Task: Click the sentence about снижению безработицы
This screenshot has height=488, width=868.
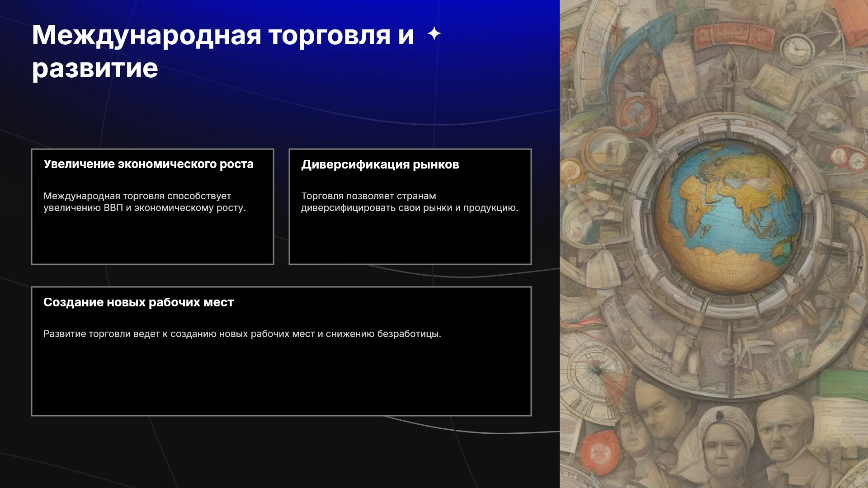Action: [x=242, y=334]
